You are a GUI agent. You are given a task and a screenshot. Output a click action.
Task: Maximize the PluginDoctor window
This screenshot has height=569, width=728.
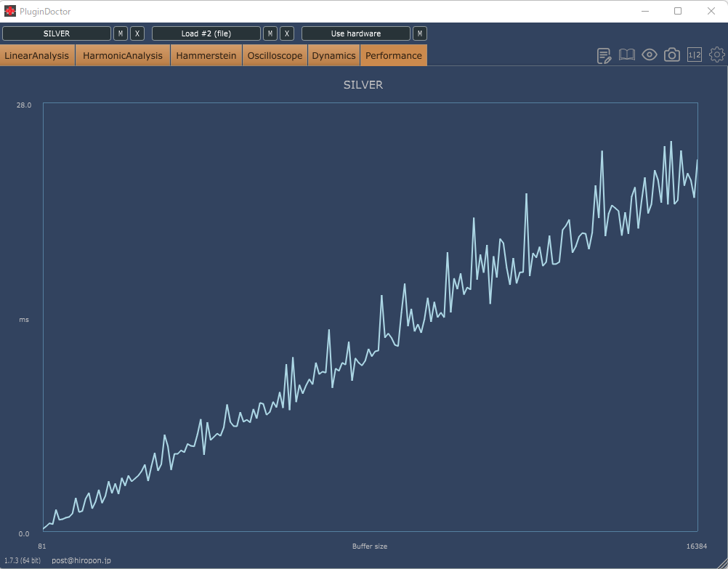point(678,11)
